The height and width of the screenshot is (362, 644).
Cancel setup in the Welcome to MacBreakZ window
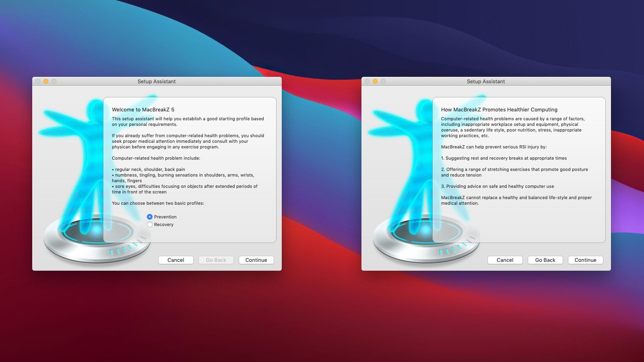[175, 260]
